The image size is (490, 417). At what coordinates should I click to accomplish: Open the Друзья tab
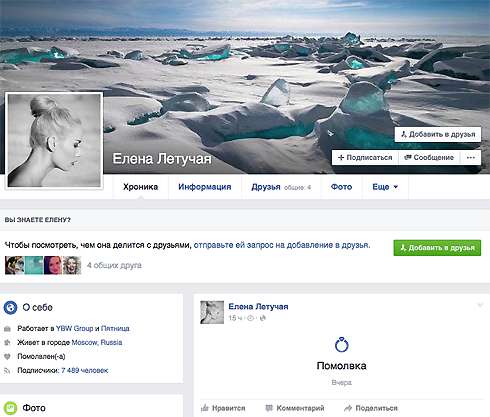pos(281,187)
